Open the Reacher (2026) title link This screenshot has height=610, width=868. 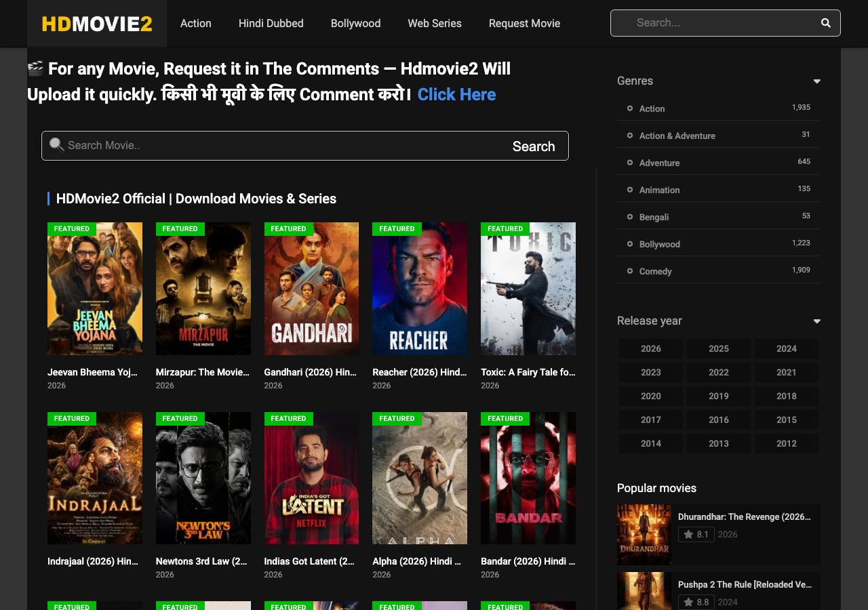click(420, 372)
